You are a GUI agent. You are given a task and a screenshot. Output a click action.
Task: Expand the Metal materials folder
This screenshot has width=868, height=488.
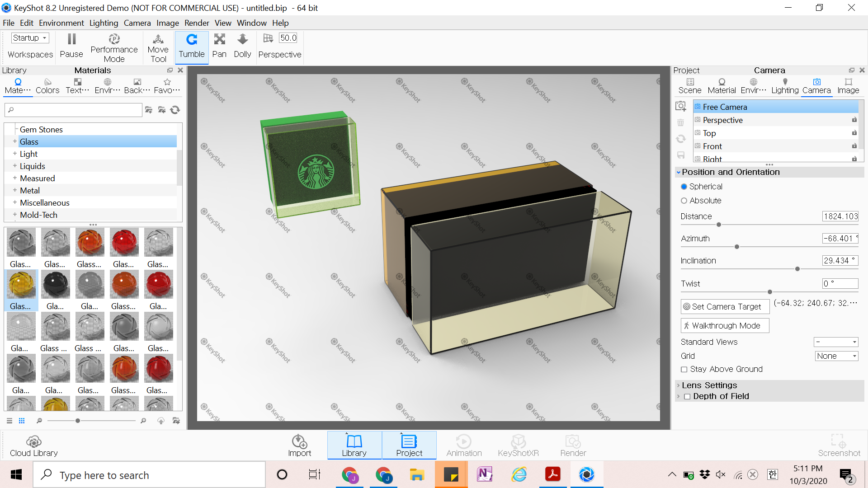(x=15, y=190)
